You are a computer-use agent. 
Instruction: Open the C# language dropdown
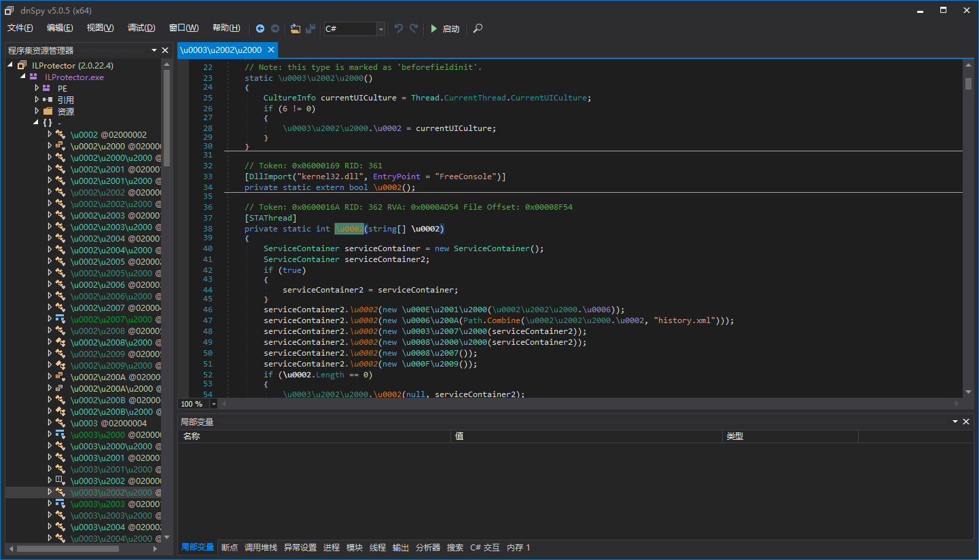(x=380, y=29)
